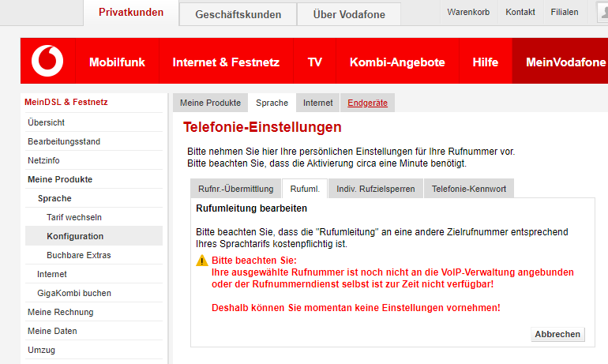
Task: Go to Übersicht in the sidebar
Action: [x=94, y=122]
